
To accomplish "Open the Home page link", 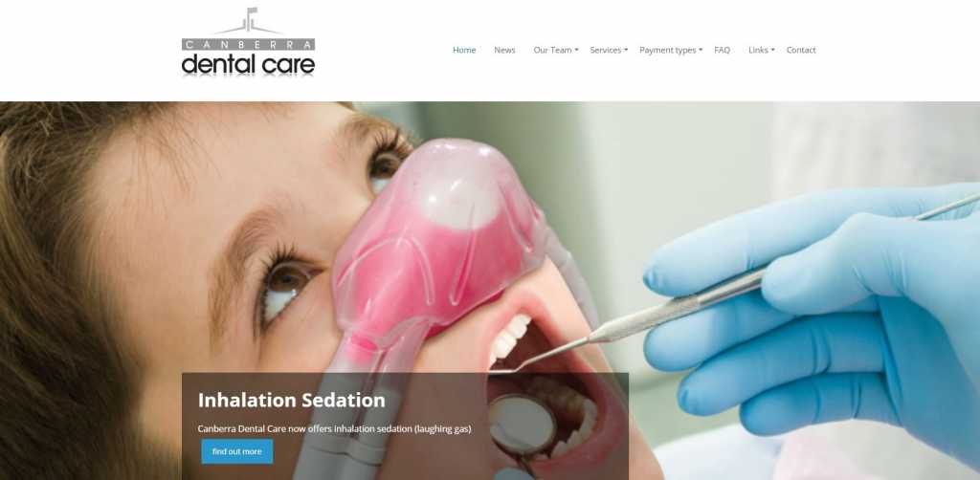I will 464,50.
